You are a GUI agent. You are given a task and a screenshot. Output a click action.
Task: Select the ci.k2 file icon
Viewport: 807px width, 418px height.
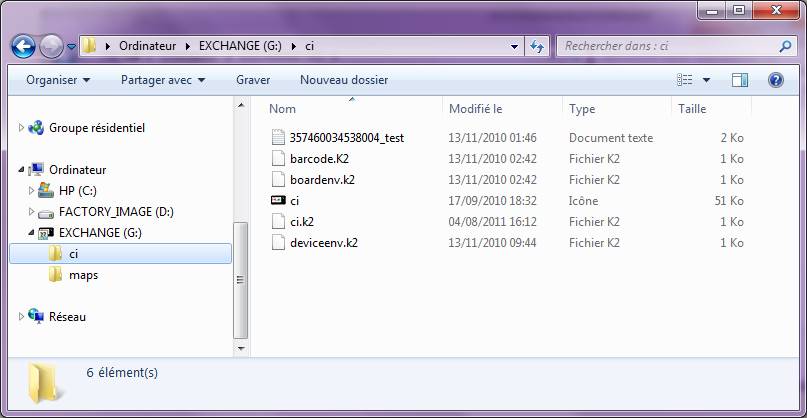(x=278, y=221)
